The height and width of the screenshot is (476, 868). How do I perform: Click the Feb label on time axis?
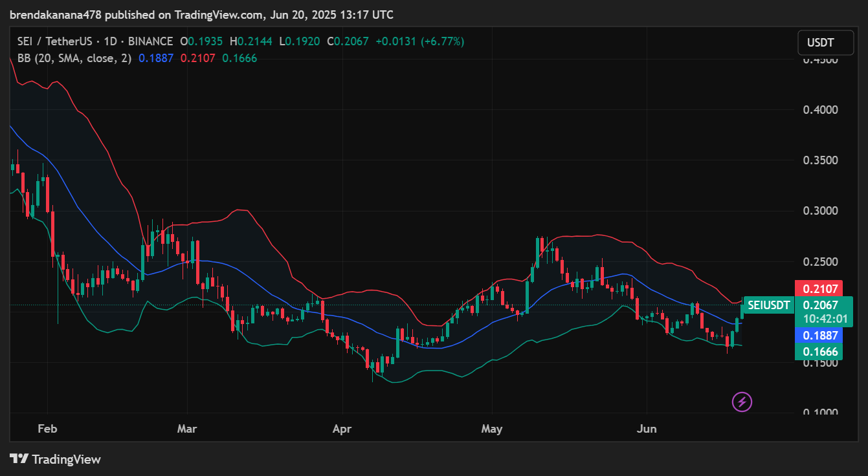coord(47,429)
